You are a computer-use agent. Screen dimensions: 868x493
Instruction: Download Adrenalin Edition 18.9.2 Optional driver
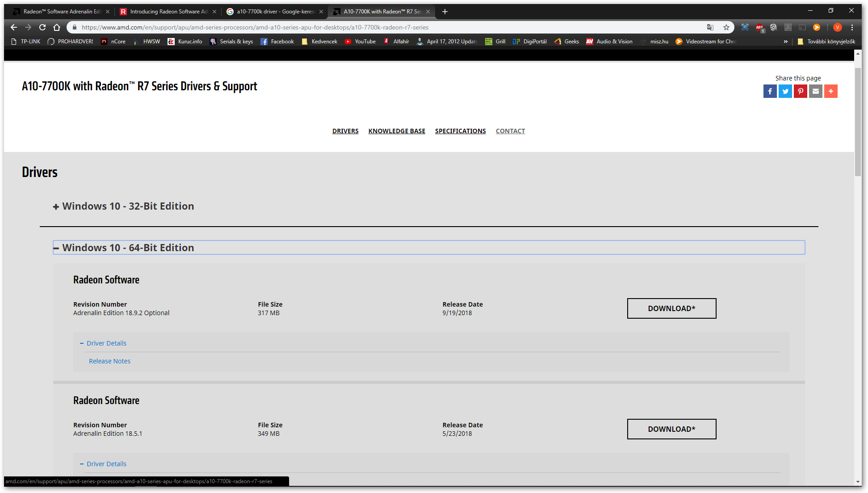point(671,308)
